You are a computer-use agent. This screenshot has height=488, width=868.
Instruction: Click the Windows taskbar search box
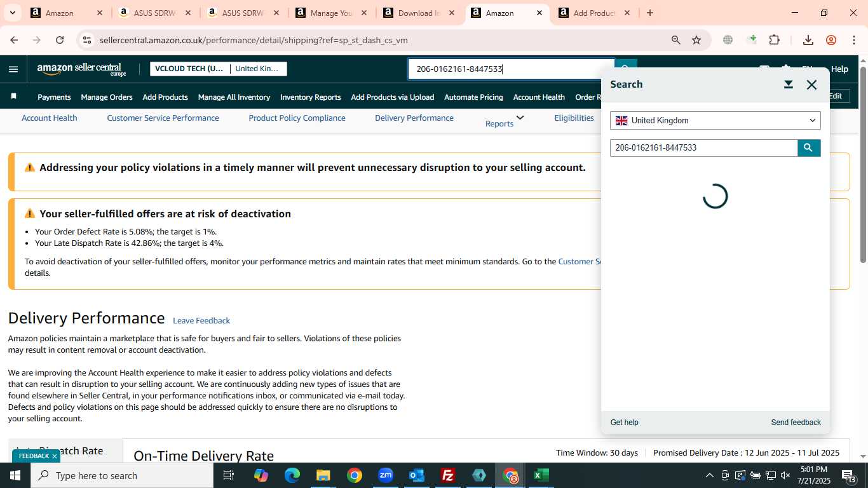tap(122, 475)
